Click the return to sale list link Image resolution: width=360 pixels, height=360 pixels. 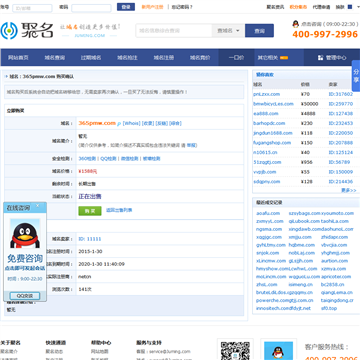coord(119,210)
